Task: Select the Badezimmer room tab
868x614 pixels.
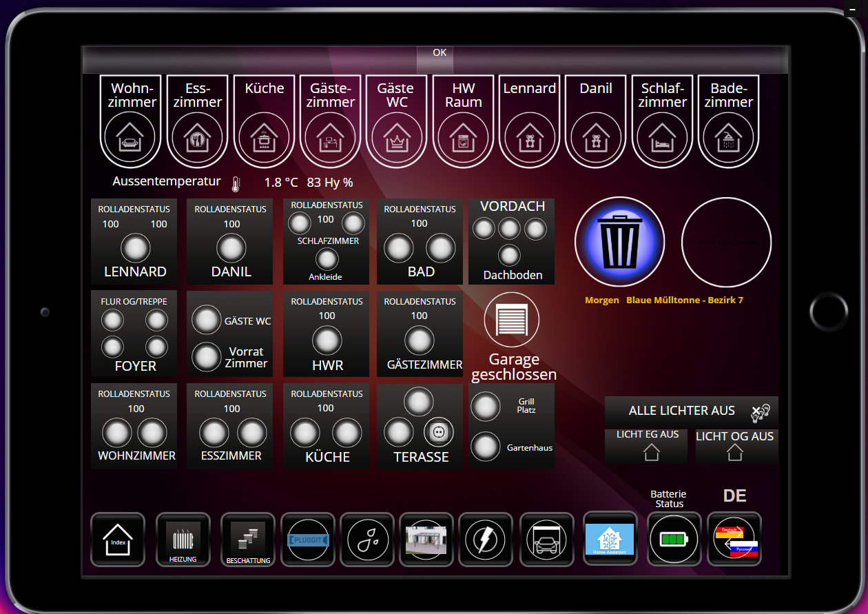Action: 728,121
